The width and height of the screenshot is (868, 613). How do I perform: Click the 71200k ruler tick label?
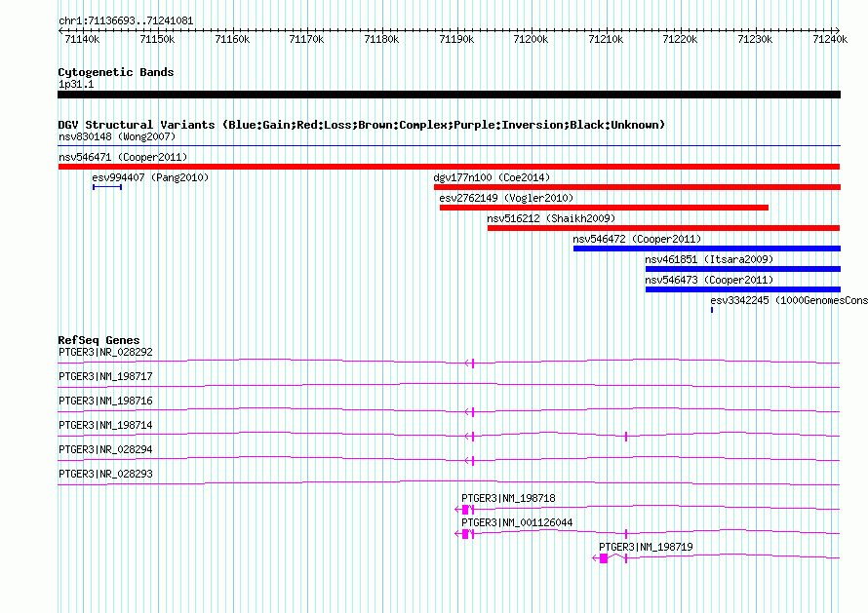pyautogui.click(x=531, y=39)
